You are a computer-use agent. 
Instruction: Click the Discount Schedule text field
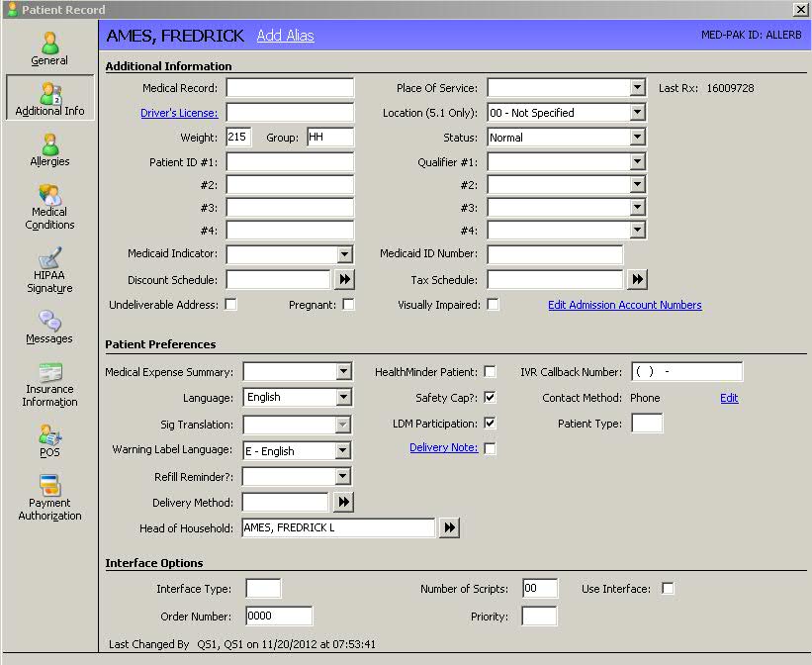(278, 279)
